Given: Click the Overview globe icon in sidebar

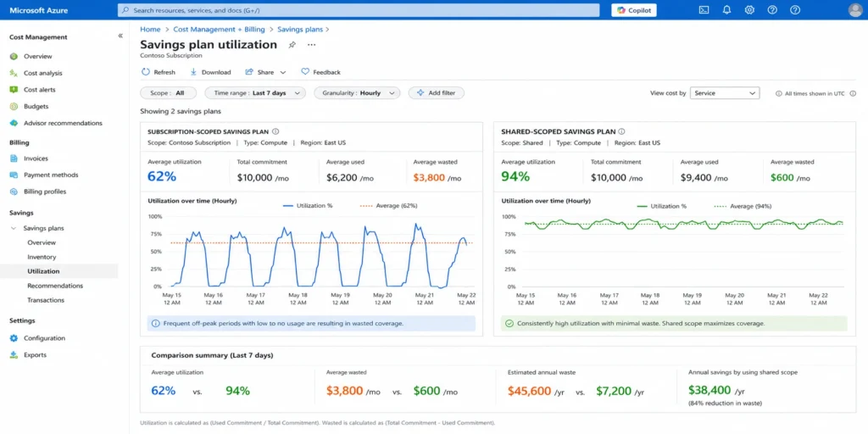Looking at the screenshot, I should click(14, 57).
